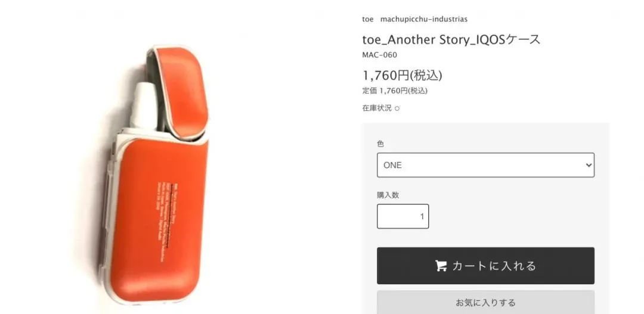
Task: Focus the purchase quantity input field
Action: pyautogui.click(x=403, y=216)
